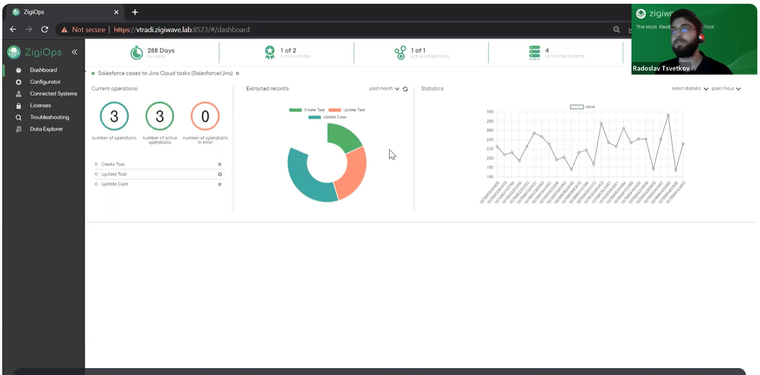Screen dimensions: 760x375
Task: Click the ZigiOps logo icon in sidebar
Action: click(14, 52)
